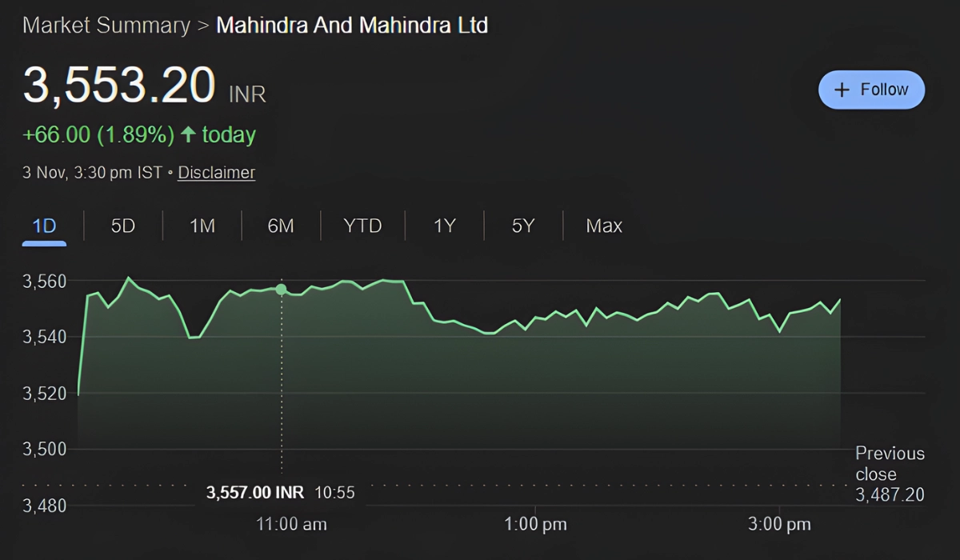Click the Previous close label
This screenshot has height=560, width=960.
(x=890, y=463)
